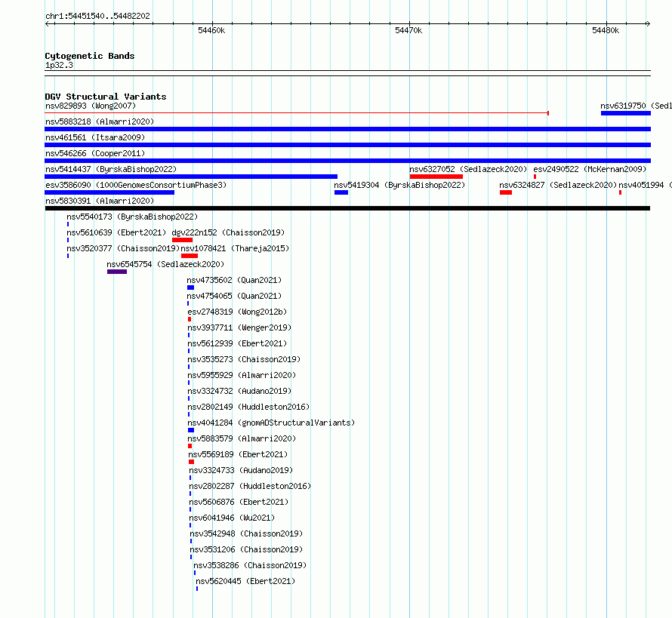The height and width of the screenshot is (618, 672).
Task: Select nsv6545754 (Sedlazeck2020) label
Action: point(165,264)
